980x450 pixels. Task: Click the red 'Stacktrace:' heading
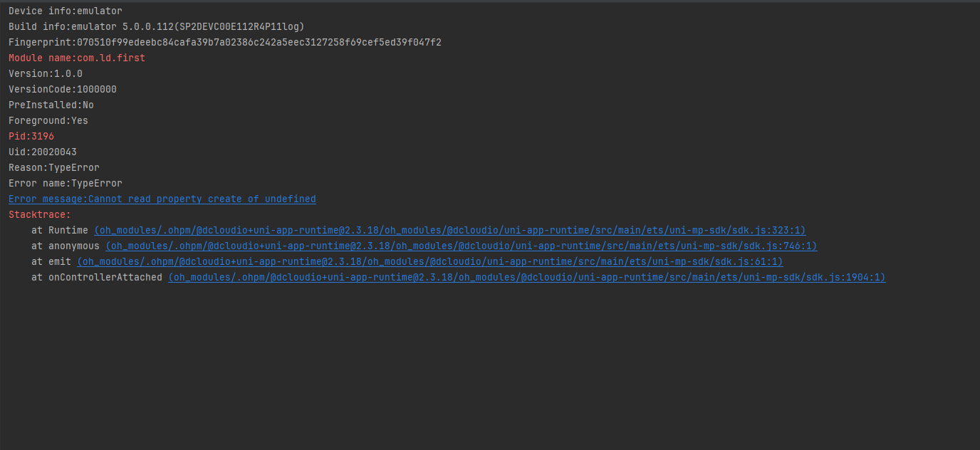pos(40,214)
